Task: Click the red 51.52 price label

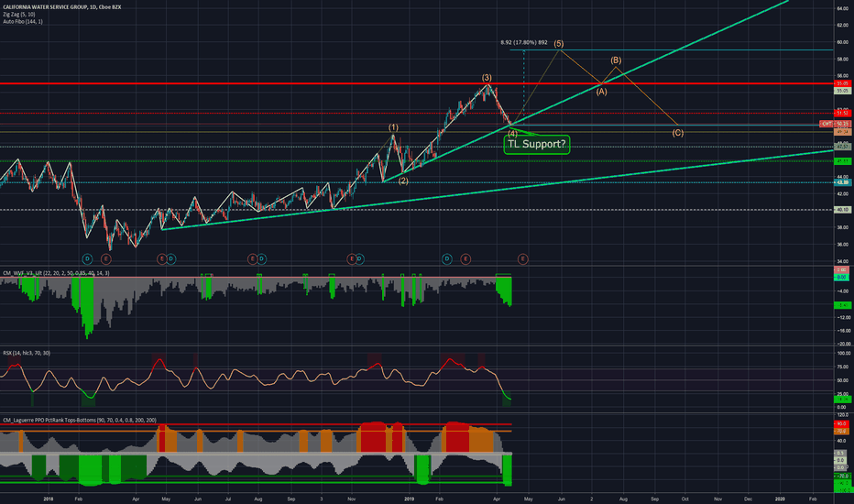Action: 843,114
